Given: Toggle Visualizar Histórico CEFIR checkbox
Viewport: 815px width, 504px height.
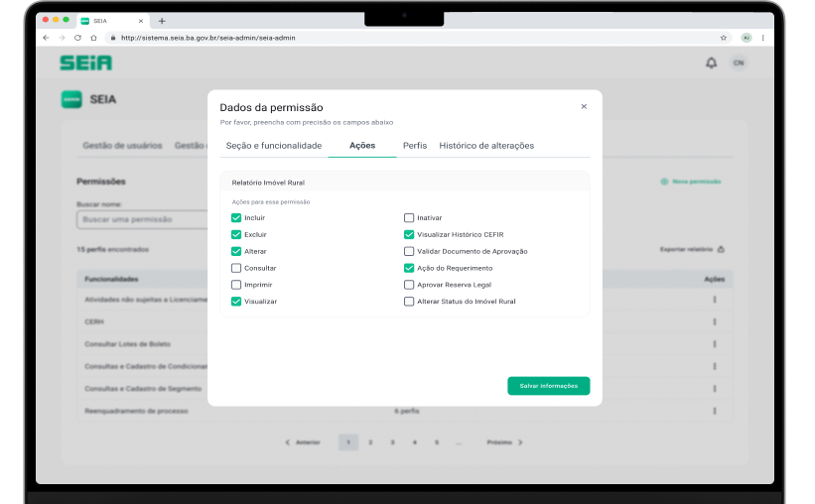Looking at the screenshot, I should 409,234.
